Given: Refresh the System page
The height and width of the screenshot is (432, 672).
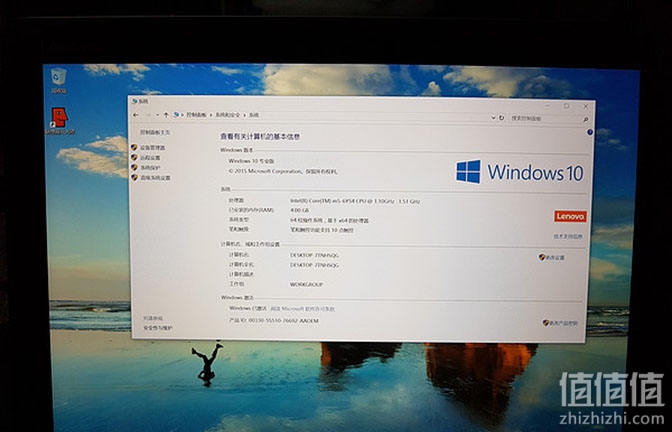Looking at the screenshot, I should pos(501,117).
